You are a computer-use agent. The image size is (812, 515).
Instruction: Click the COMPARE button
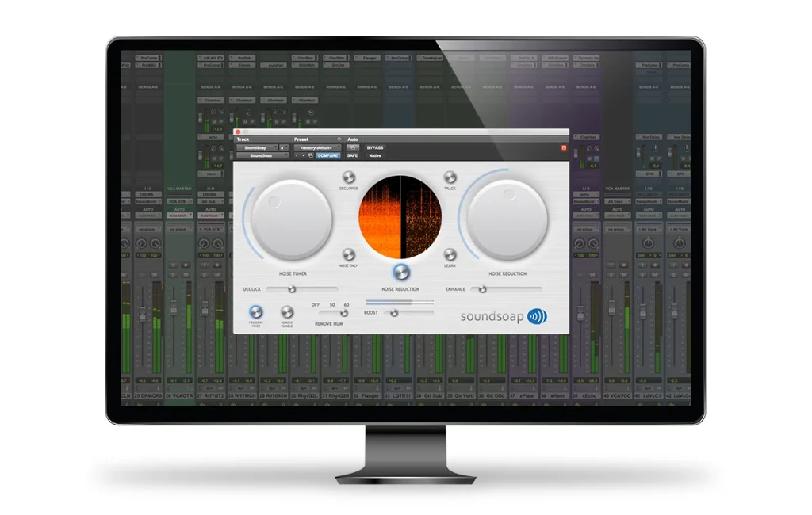tap(327, 156)
